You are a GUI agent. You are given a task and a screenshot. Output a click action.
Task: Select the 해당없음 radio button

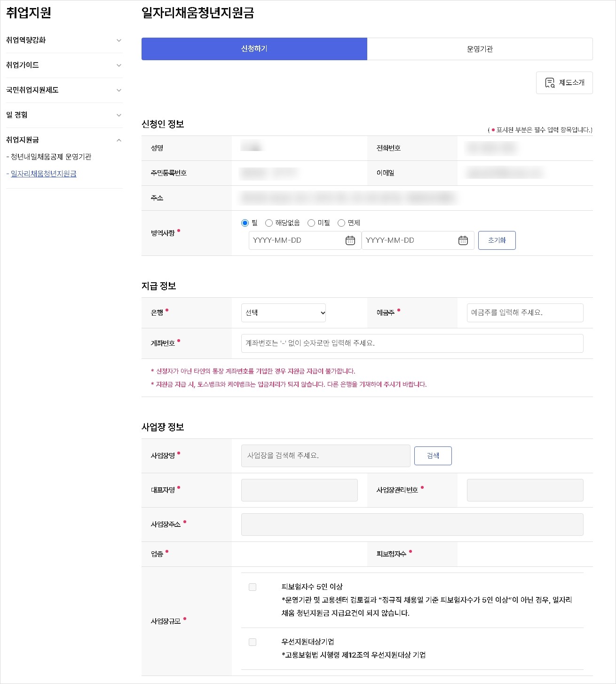pyautogui.click(x=268, y=223)
